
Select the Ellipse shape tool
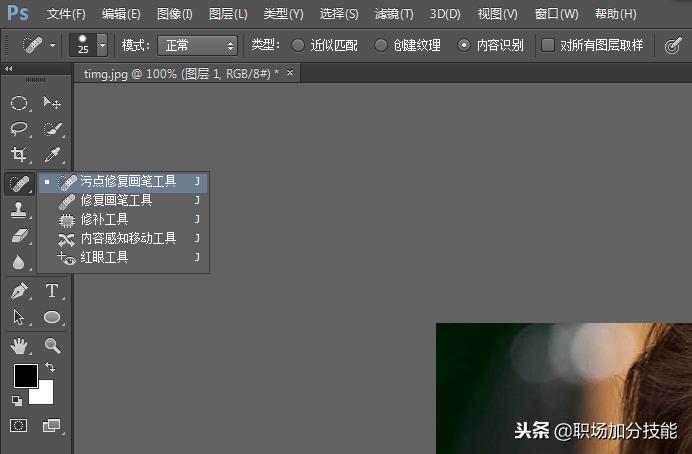pos(52,317)
